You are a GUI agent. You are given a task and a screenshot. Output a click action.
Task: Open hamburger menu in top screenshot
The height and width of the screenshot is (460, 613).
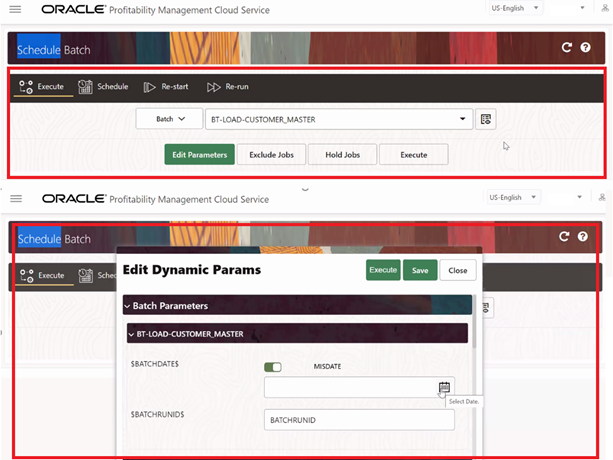point(15,9)
